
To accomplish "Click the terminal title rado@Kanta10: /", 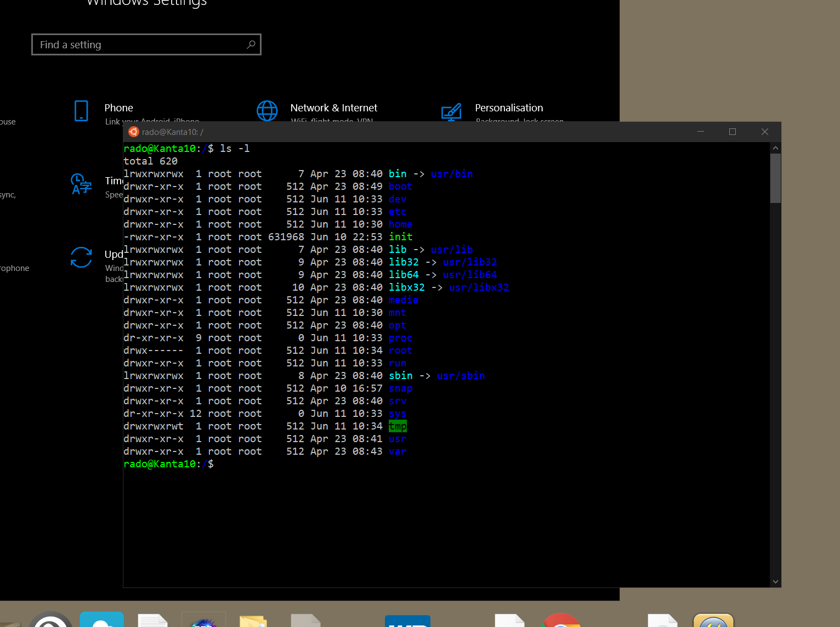I will (x=173, y=132).
